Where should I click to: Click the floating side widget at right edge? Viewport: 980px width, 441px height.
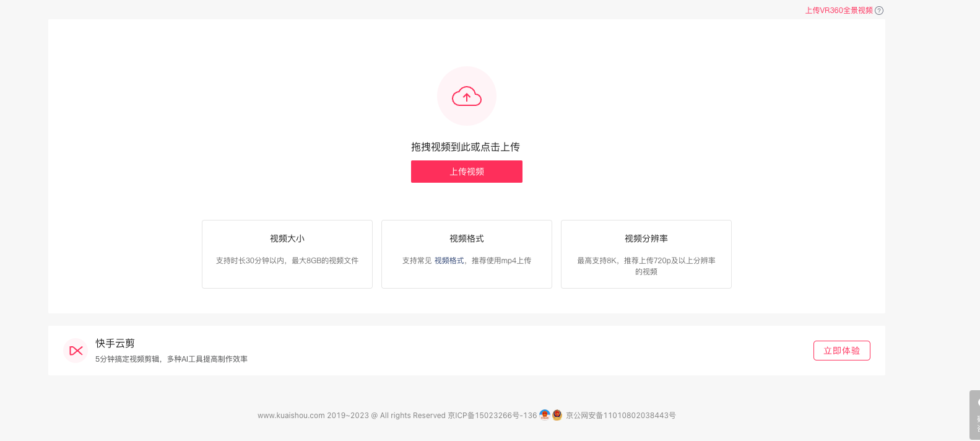pyautogui.click(x=975, y=415)
